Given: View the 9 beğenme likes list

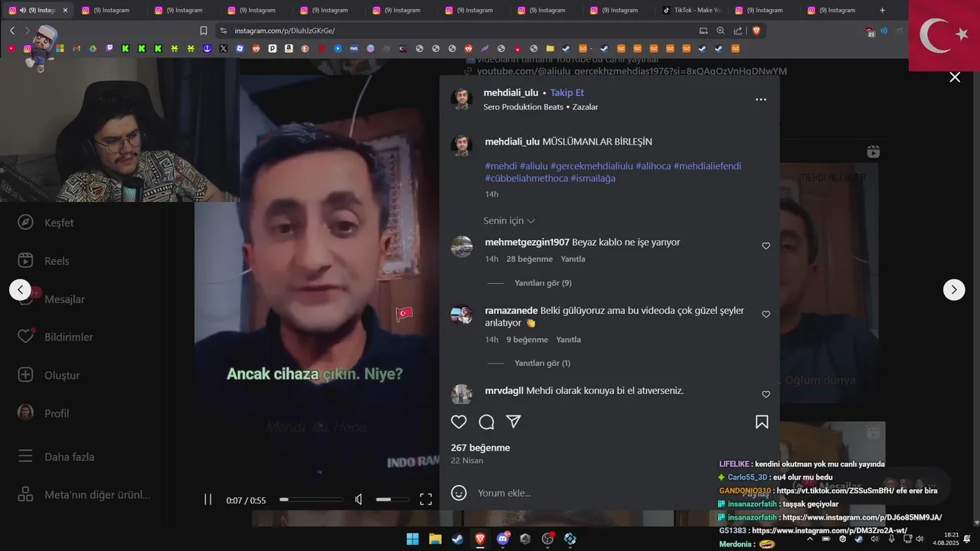Looking at the screenshot, I should click(527, 339).
